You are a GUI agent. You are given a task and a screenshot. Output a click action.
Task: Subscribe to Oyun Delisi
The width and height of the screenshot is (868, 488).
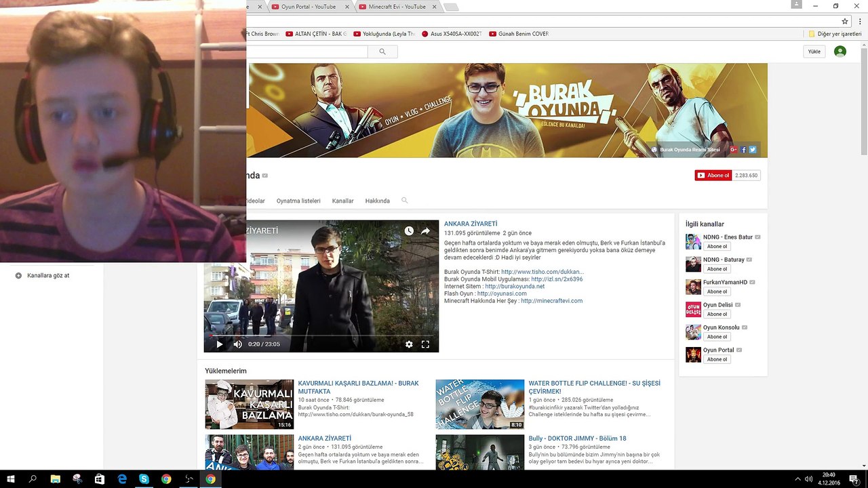click(x=717, y=314)
